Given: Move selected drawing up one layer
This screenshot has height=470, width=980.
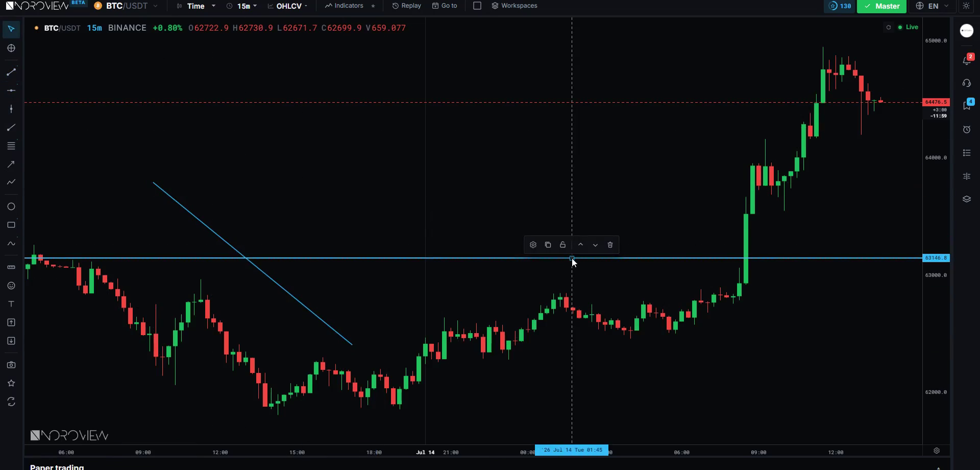Looking at the screenshot, I should [580, 245].
